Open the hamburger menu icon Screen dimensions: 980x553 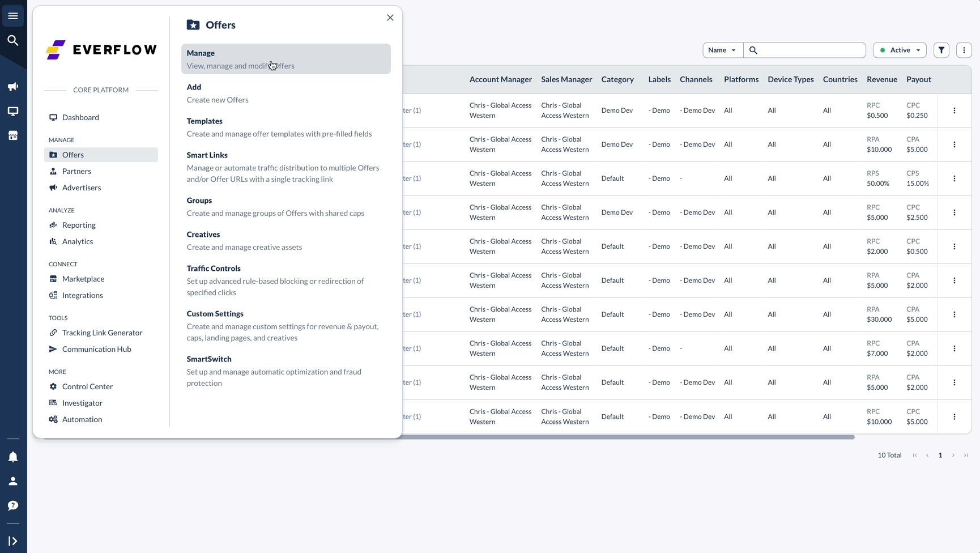point(13,16)
